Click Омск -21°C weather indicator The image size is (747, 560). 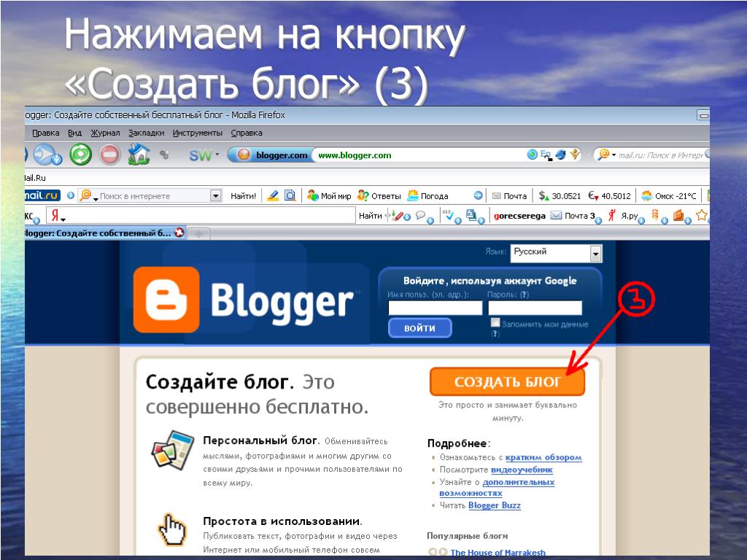(x=669, y=195)
